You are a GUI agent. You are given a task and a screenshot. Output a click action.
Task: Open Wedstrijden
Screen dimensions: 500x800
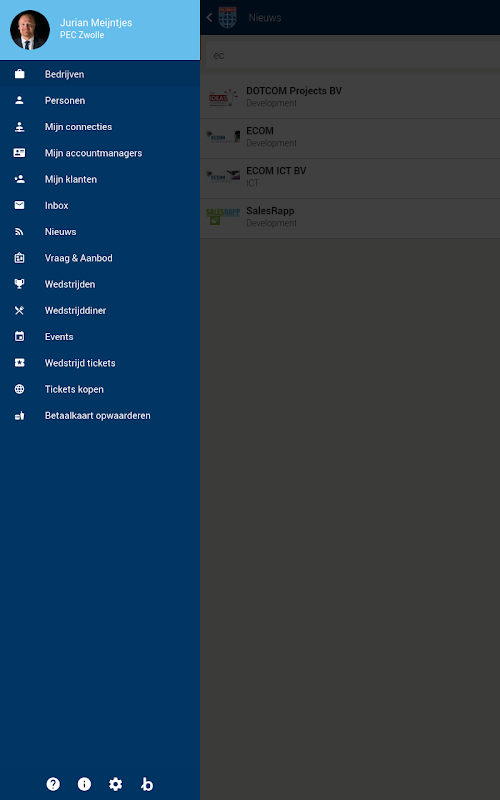(100, 284)
